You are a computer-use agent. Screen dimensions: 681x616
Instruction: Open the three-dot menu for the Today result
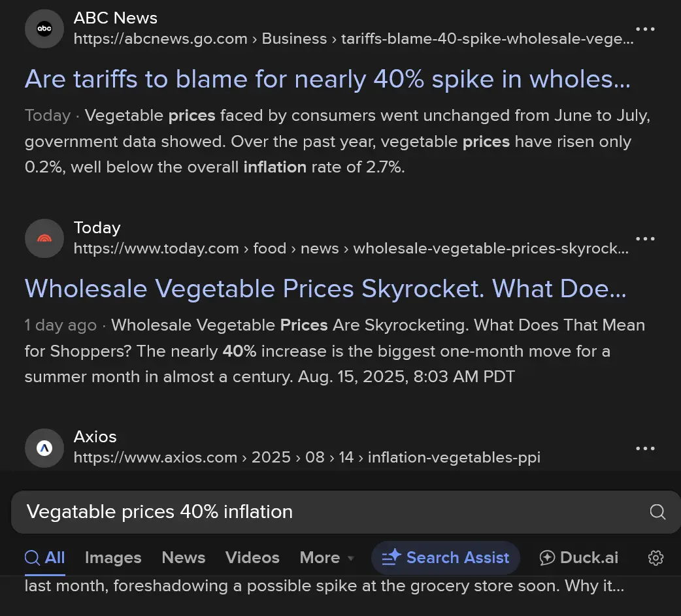(645, 238)
